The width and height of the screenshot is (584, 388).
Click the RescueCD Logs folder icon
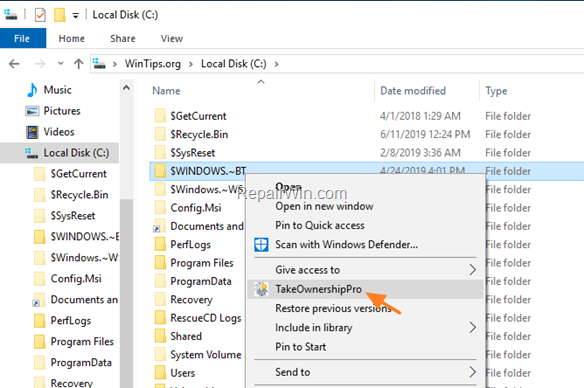point(160,318)
